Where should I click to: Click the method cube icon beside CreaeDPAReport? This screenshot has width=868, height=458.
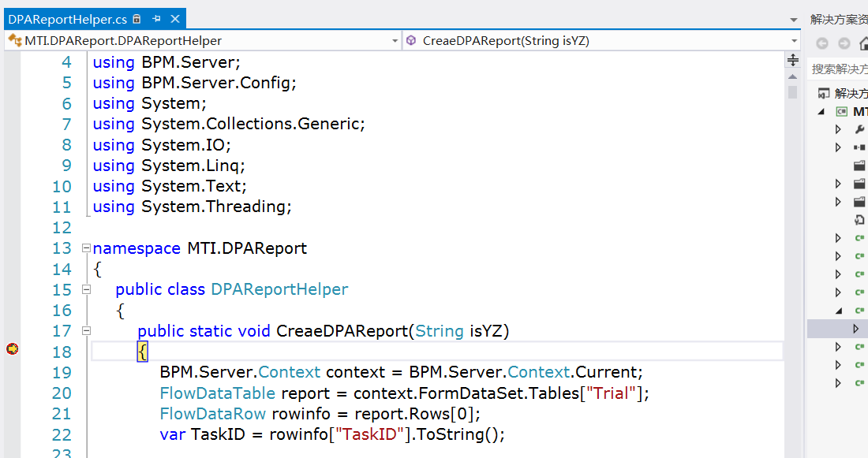tap(411, 40)
